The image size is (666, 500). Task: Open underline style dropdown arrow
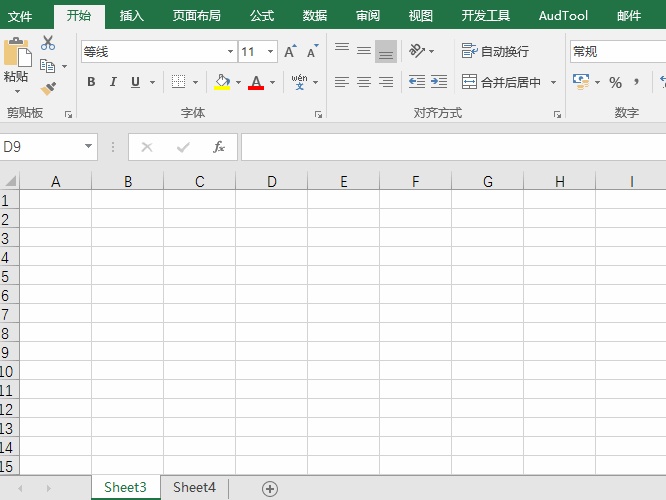tap(152, 82)
